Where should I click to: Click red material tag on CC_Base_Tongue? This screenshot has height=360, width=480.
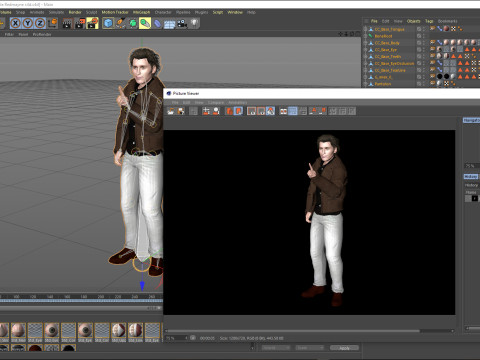coord(446,29)
